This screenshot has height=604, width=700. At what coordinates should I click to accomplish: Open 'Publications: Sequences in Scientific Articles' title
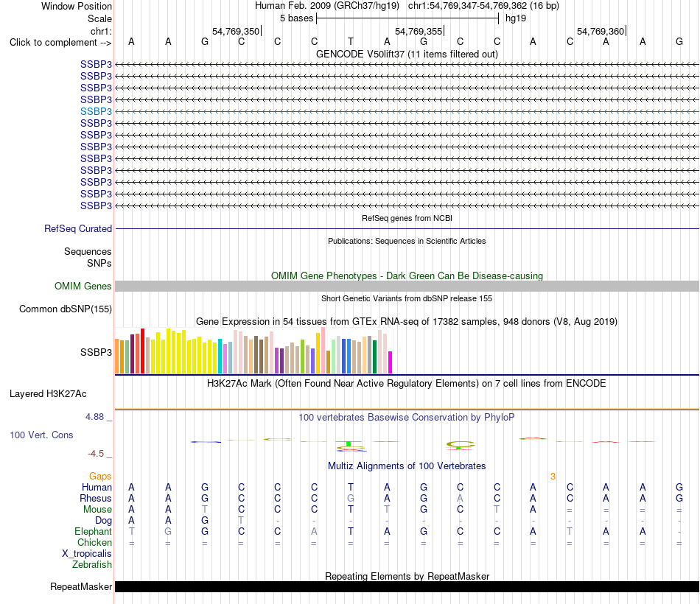pos(407,241)
